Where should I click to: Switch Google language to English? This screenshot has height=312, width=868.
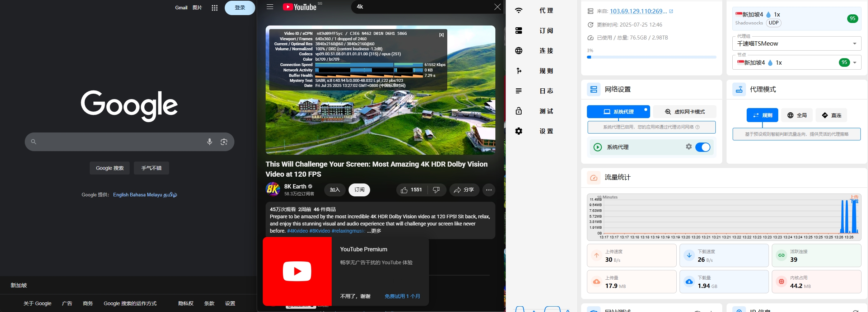(x=121, y=195)
